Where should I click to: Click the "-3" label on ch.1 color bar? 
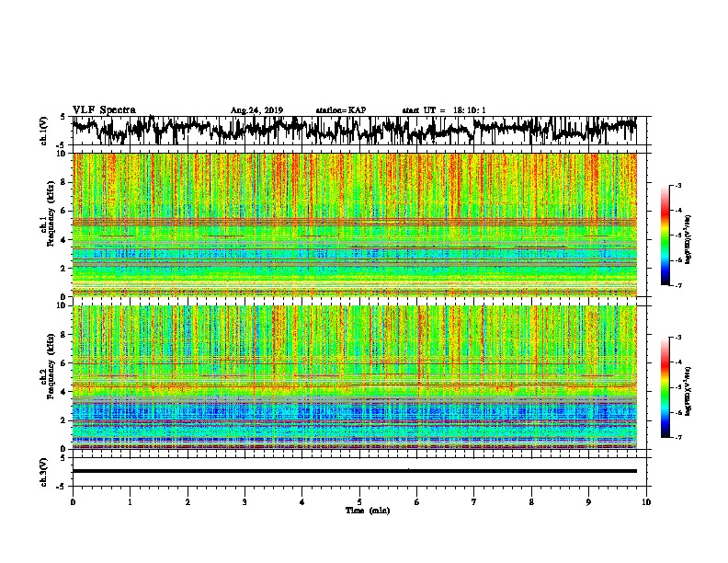click(678, 185)
